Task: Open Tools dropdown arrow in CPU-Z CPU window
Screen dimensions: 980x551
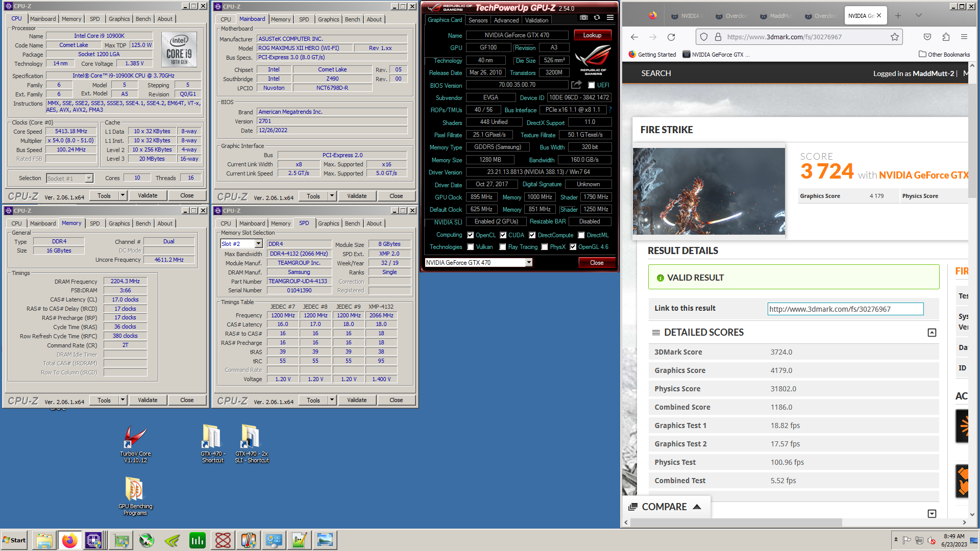Action: [x=122, y=195]
